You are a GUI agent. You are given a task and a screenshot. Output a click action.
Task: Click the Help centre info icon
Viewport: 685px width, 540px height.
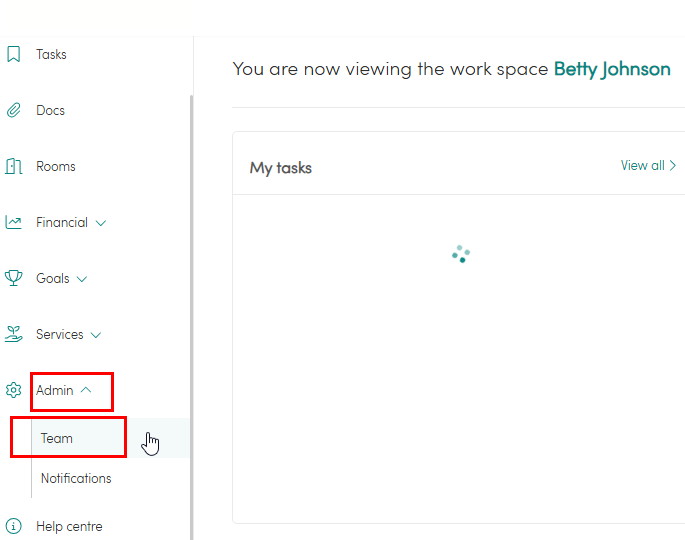pyautogui.click(x=14, y=526)
